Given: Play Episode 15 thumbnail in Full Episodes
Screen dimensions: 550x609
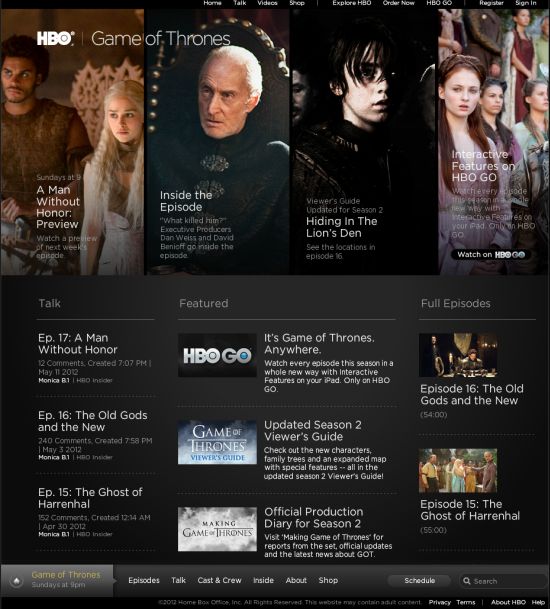Looking at the screenshot, I should click(x=458, y=471).
